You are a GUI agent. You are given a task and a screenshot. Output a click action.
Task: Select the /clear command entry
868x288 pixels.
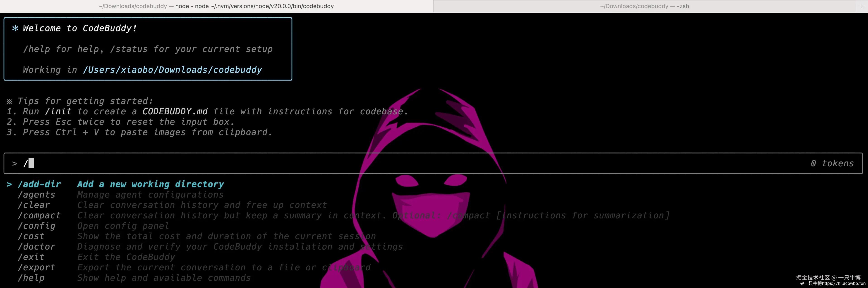34,205
